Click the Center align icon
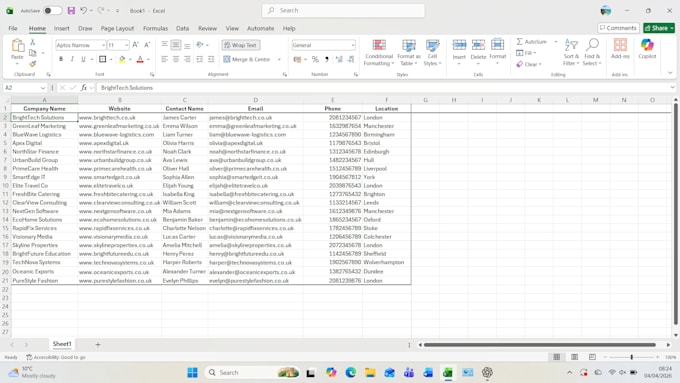 pos(176,59)
